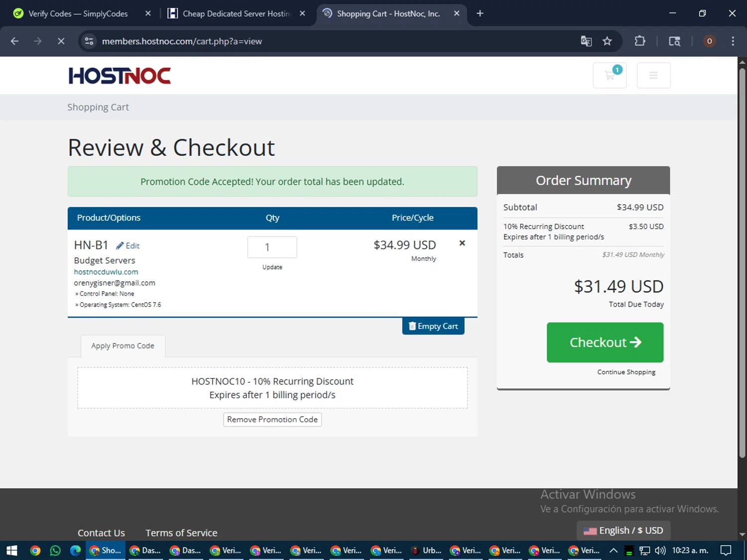Click the taskbar clock 10:23 a. m.

pyautogui.click(x=690, y=551)
